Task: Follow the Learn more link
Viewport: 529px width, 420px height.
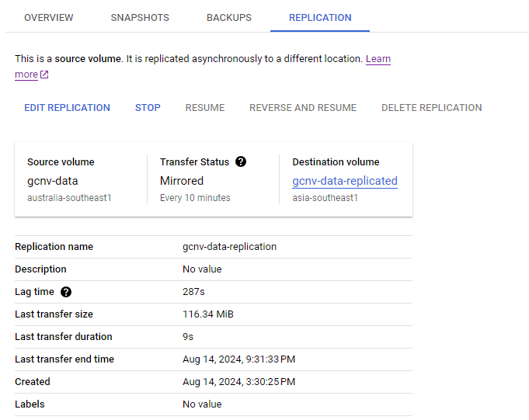Action: tap(378, 59)
